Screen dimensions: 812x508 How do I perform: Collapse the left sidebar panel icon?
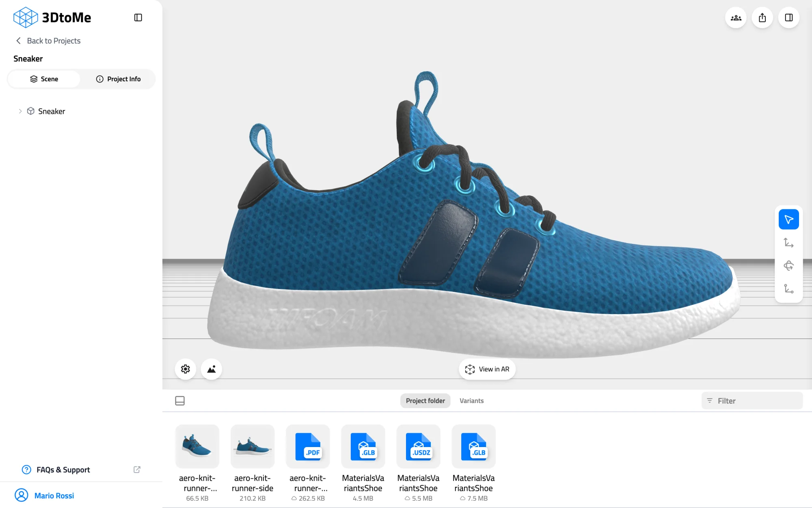[138, 17]
